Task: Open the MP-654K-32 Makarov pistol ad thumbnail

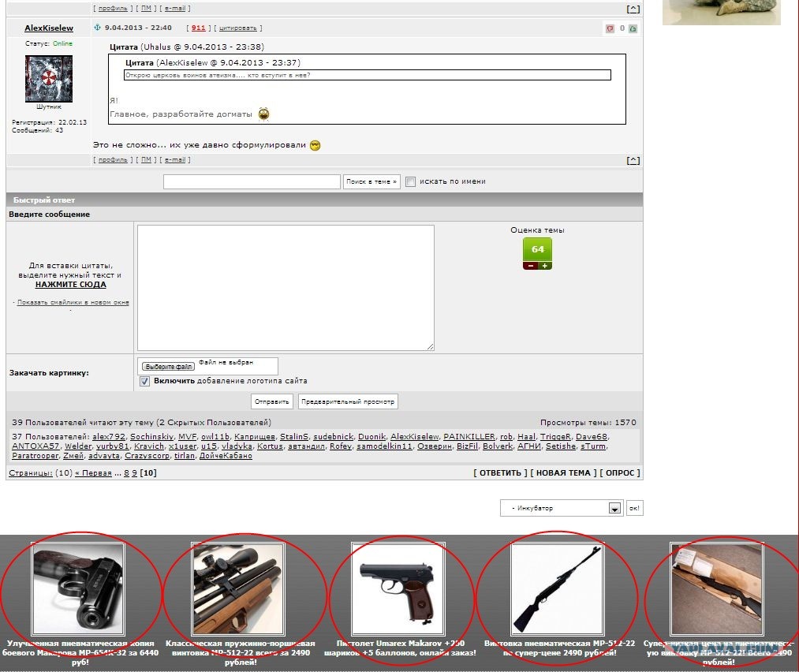Action: tap(78, 588)
